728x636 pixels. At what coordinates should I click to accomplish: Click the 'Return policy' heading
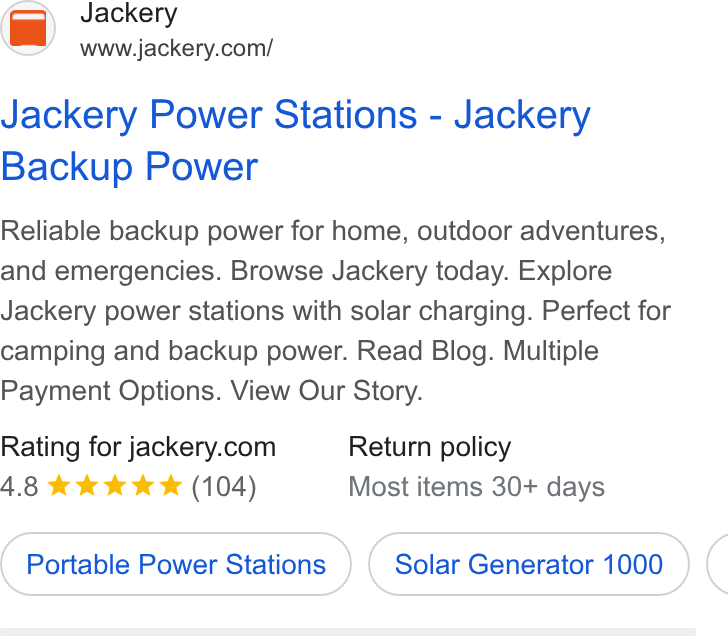[x=430, y=447]
